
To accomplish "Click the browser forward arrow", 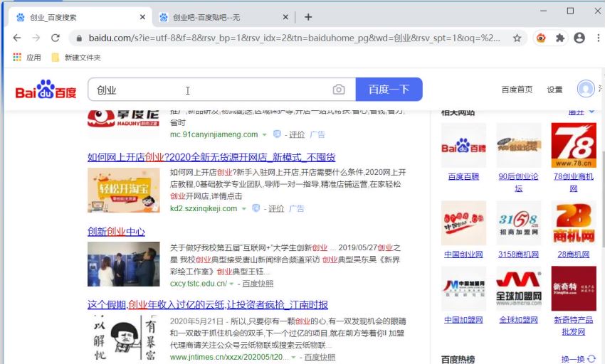I will tap(36, 38).
